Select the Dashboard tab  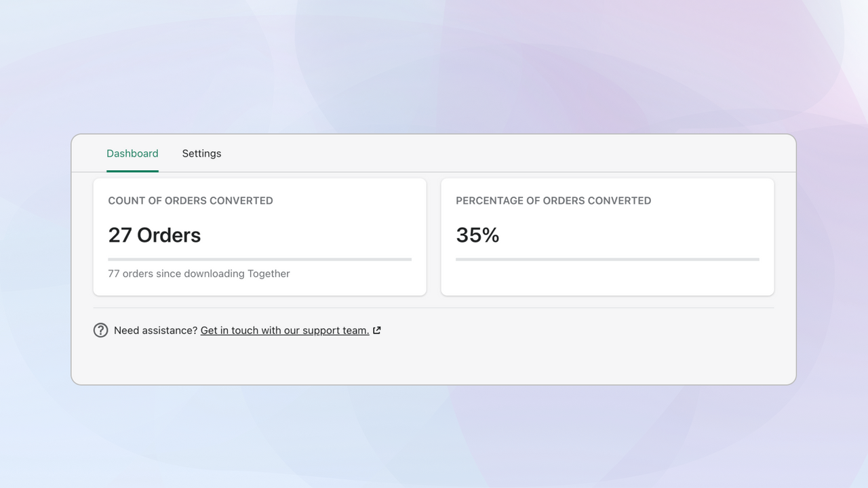(132, 153)
